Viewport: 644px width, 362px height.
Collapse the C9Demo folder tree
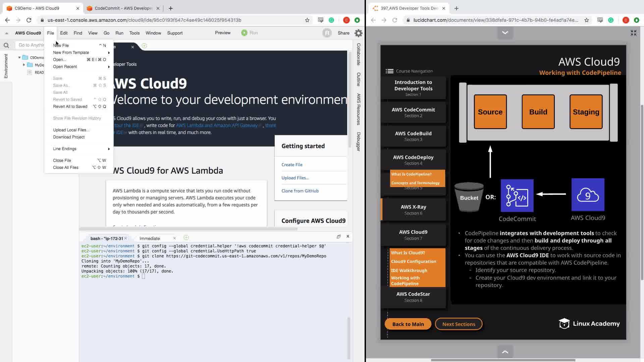coord(19,58)
